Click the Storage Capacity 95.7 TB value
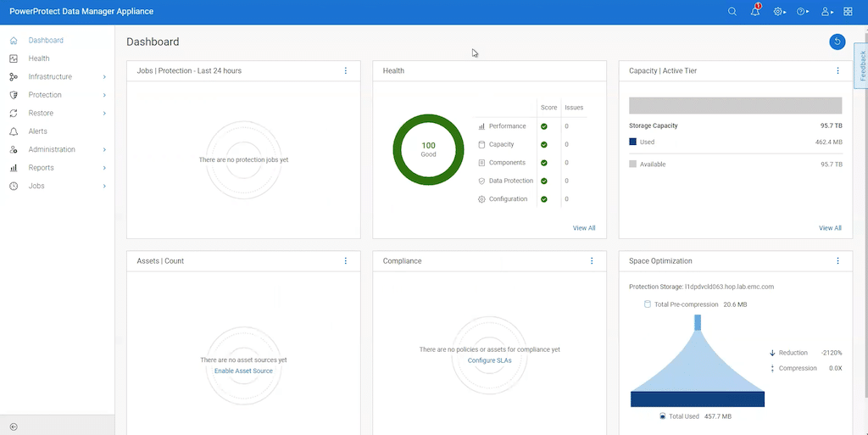This screenshot has width=868, height=435. tap(831, 125)
